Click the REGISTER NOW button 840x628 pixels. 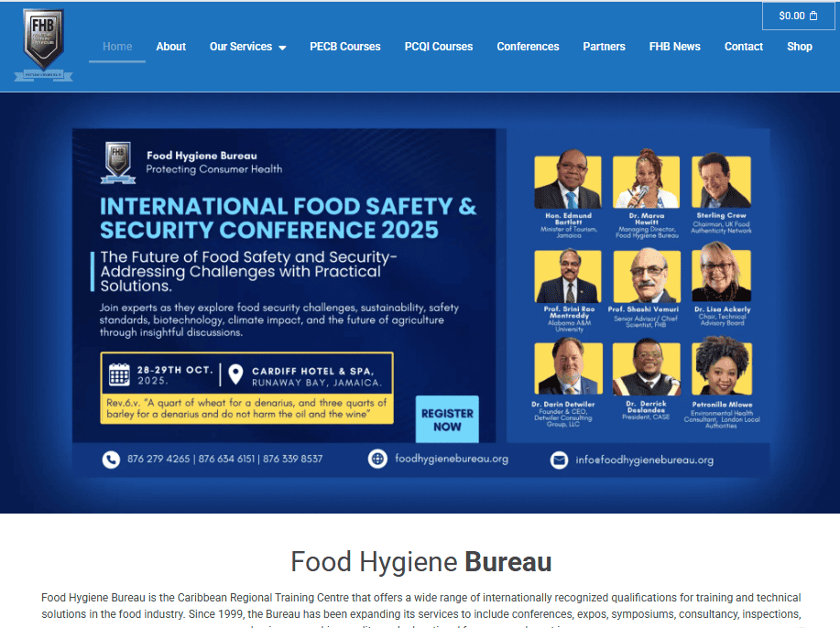coord(447,419)
